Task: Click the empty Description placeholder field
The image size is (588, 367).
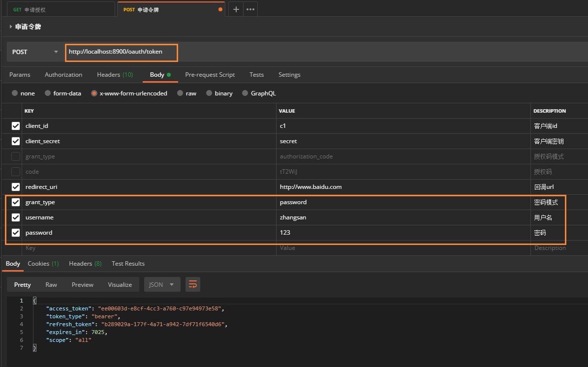Action: point(559,248)
